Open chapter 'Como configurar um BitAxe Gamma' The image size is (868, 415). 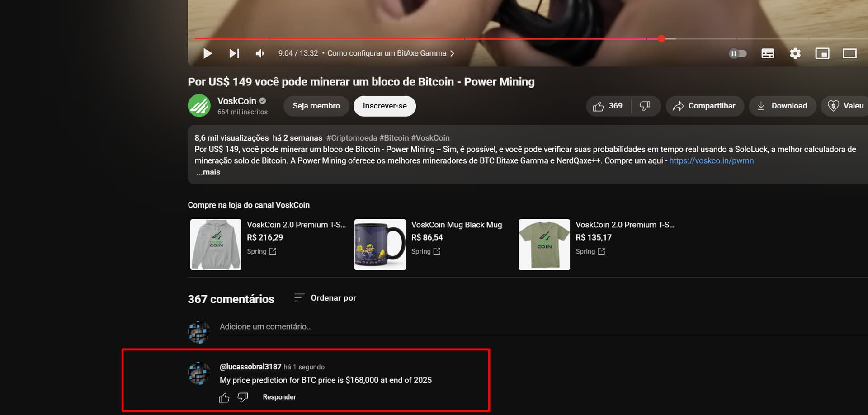(391, 53)
